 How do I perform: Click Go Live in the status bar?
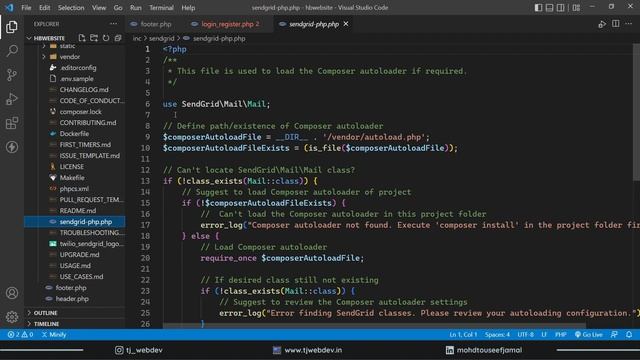(589, 335)
